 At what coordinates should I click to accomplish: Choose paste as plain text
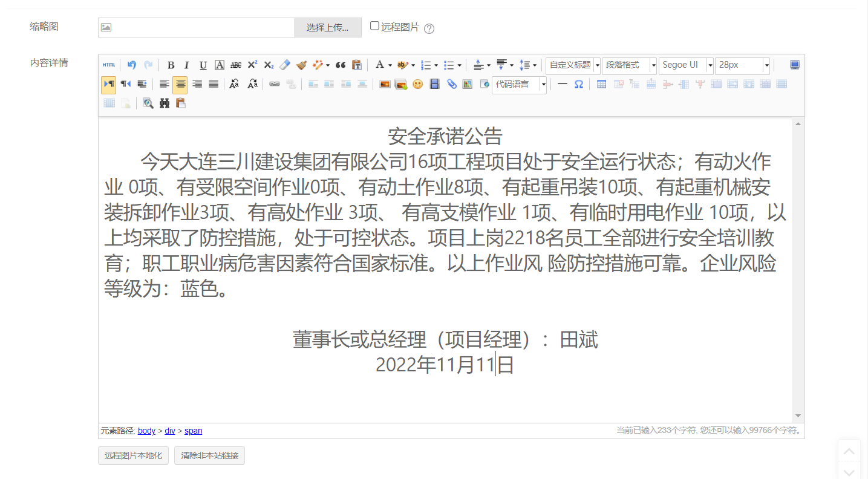click(x=357, y=65)
